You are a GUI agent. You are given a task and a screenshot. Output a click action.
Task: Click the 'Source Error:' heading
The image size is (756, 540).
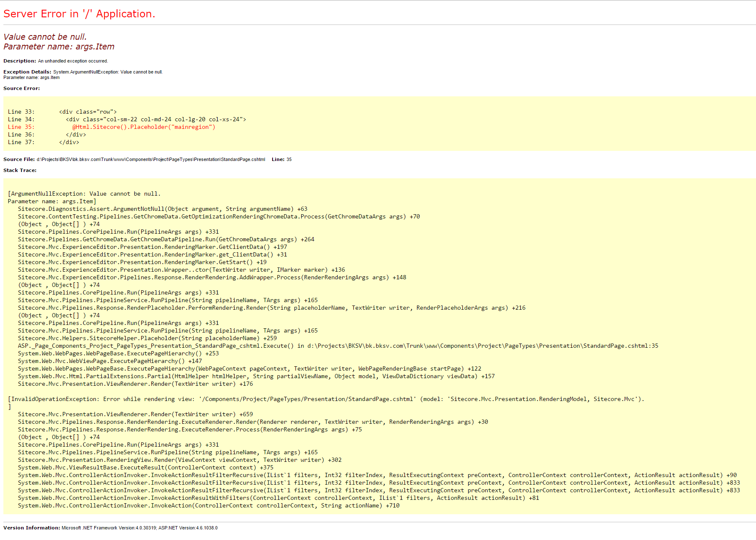click(21, 88)
